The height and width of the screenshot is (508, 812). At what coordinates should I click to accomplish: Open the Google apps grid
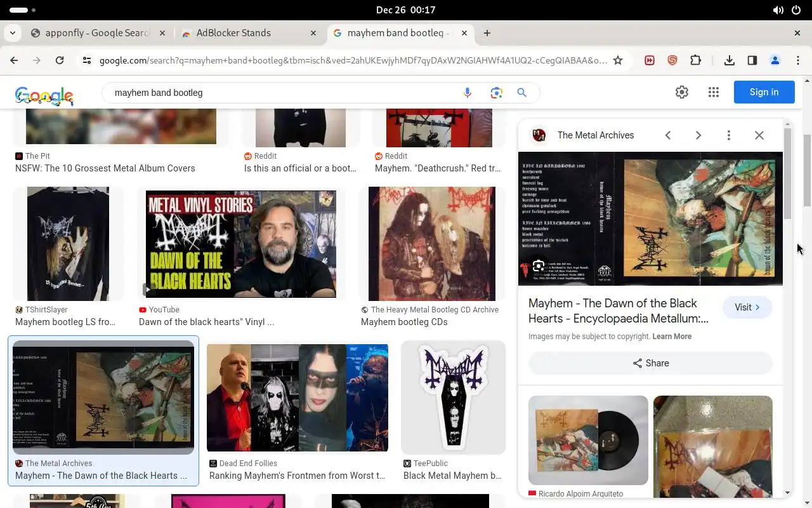tap(714, 92)
